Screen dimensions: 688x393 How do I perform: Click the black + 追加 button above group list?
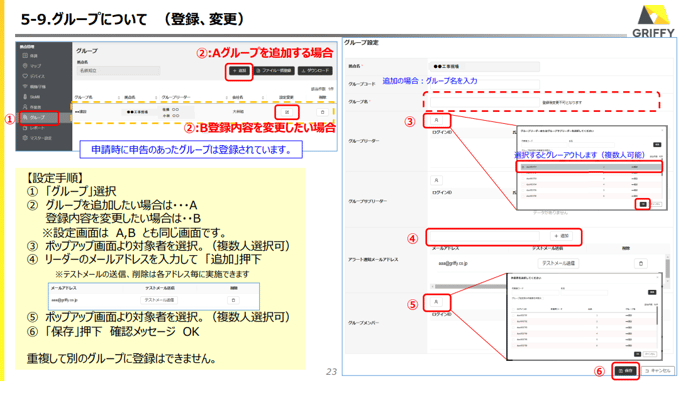(239, 71)
